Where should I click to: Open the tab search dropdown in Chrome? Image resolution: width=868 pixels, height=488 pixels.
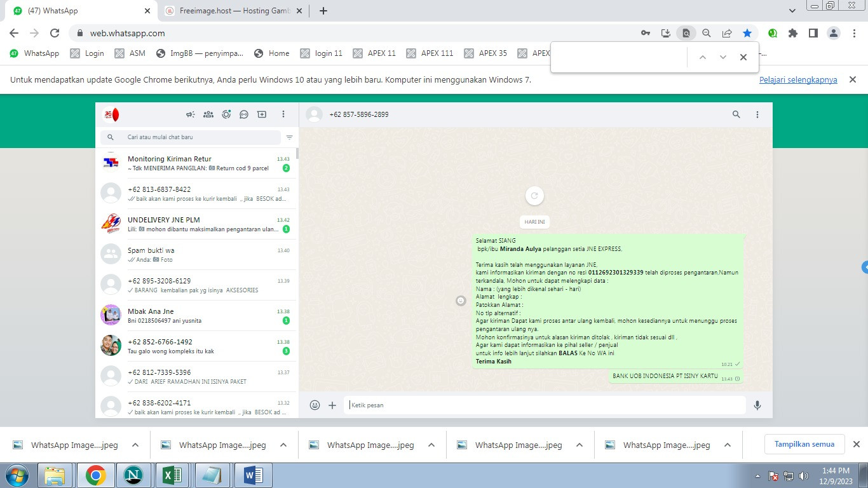[x=792, y=11]
